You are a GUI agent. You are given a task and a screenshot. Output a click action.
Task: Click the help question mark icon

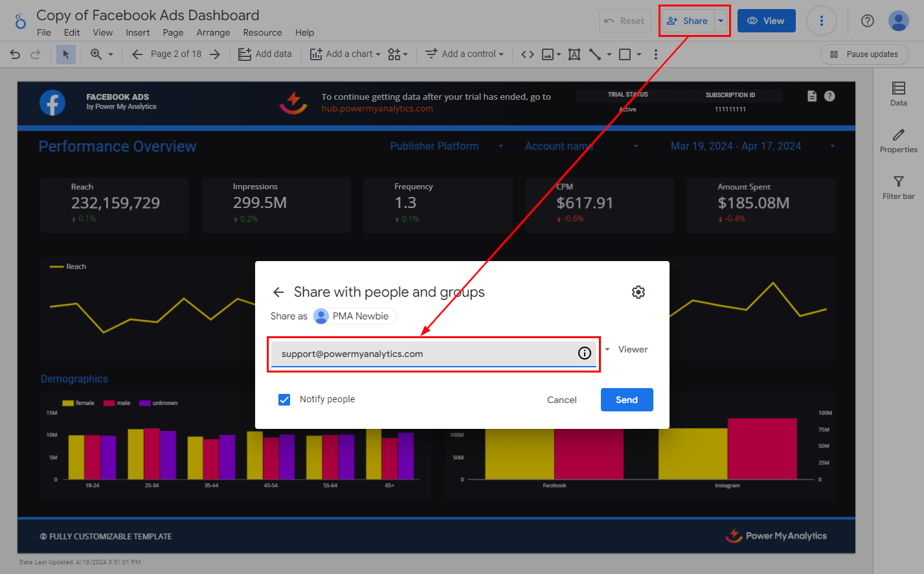[867, 21]
